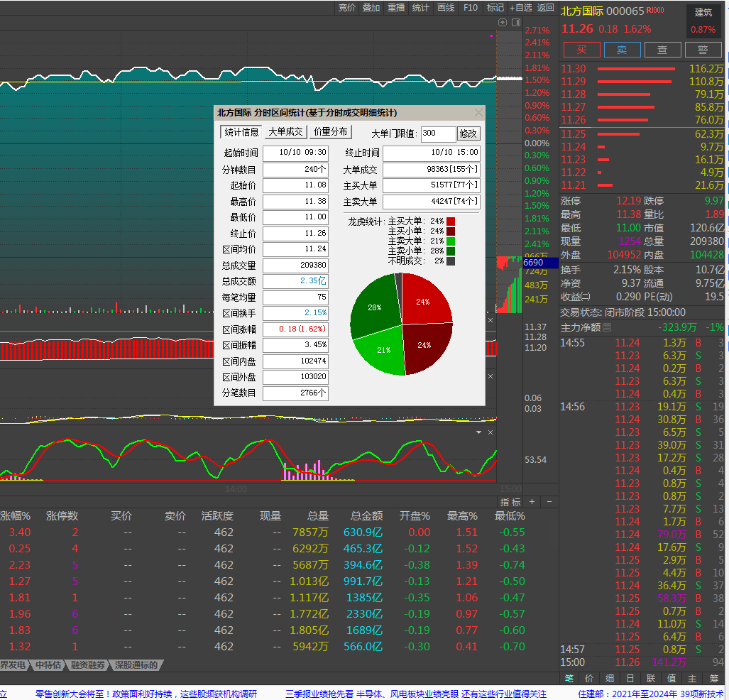
Task: Select the 价 tab at bottom right
Action: tap(589, 678)
